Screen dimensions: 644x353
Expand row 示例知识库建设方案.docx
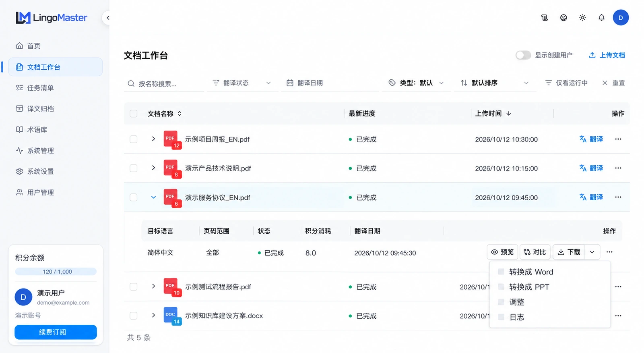(x=153, y=316)
